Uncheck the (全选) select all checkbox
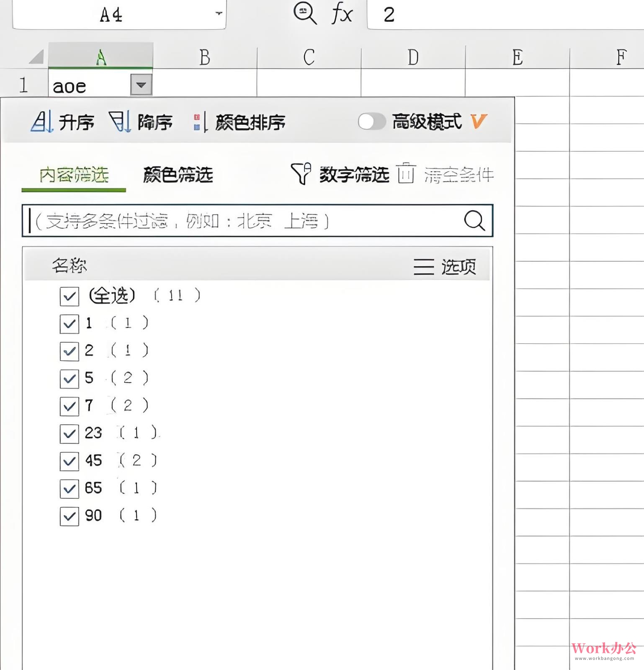Image resolution: width=644 pixels, height=670 pixels. 69,296
